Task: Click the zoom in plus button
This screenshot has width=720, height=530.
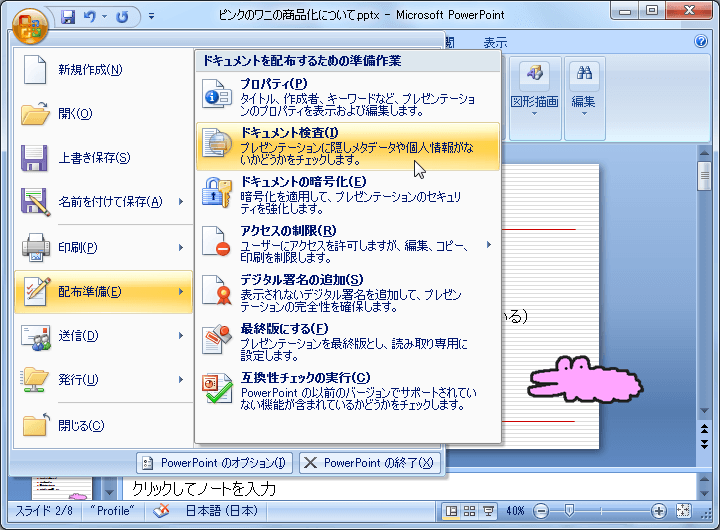Action: (x=658, y=511)
